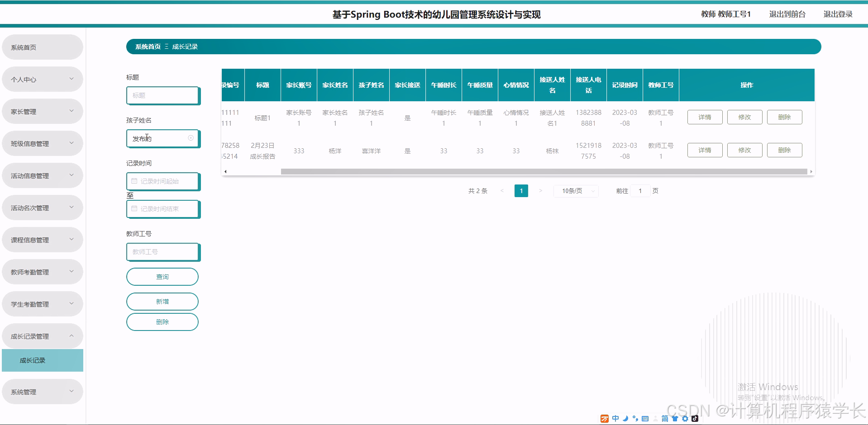Open 成长记录 from the breadcrumb

tap(185, 46)
